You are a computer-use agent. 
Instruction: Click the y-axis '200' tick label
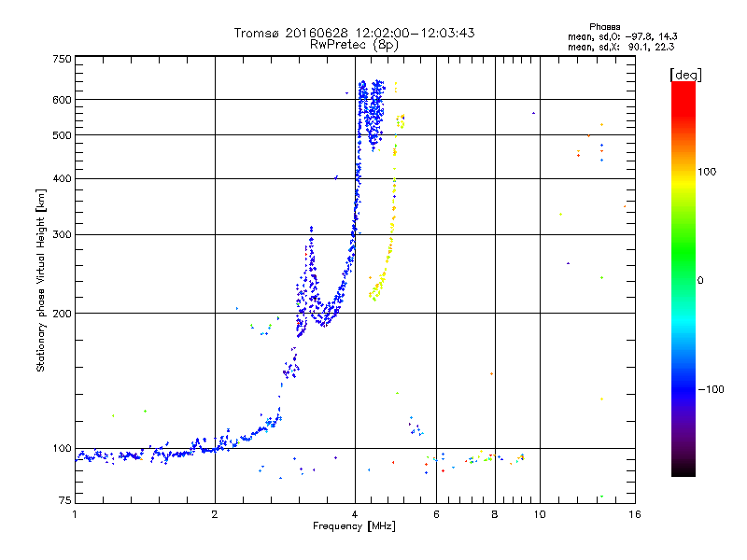click(x=62, y=314)
